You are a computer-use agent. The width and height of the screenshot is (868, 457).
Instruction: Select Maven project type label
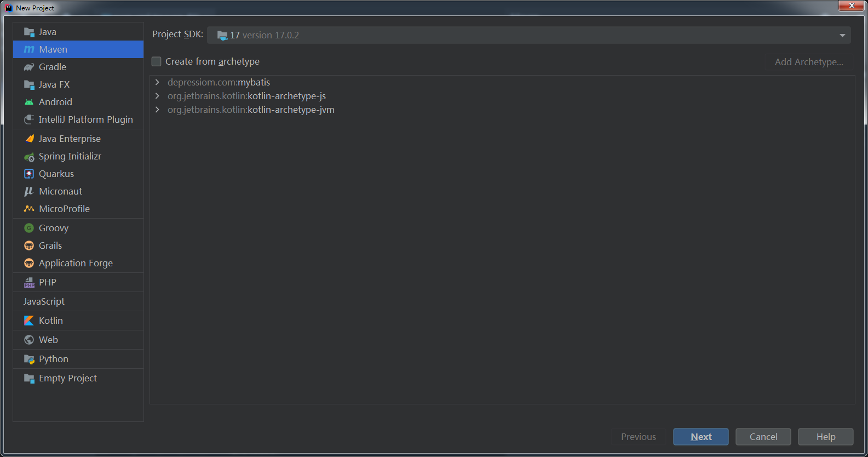pyautogui.click(x=53, y=49)
